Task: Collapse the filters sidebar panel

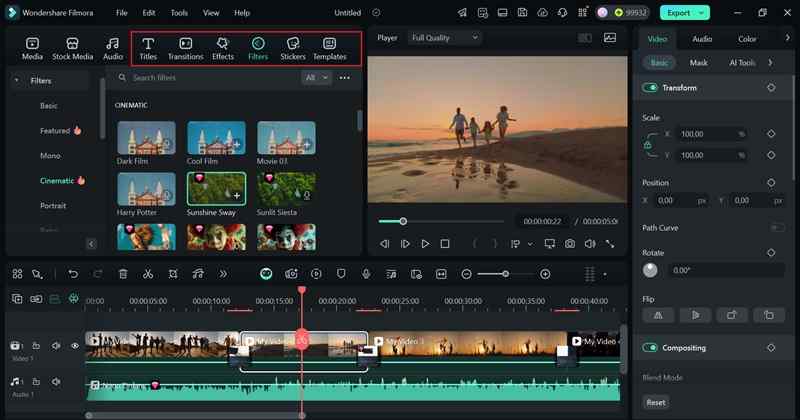Action: [91, 244]
